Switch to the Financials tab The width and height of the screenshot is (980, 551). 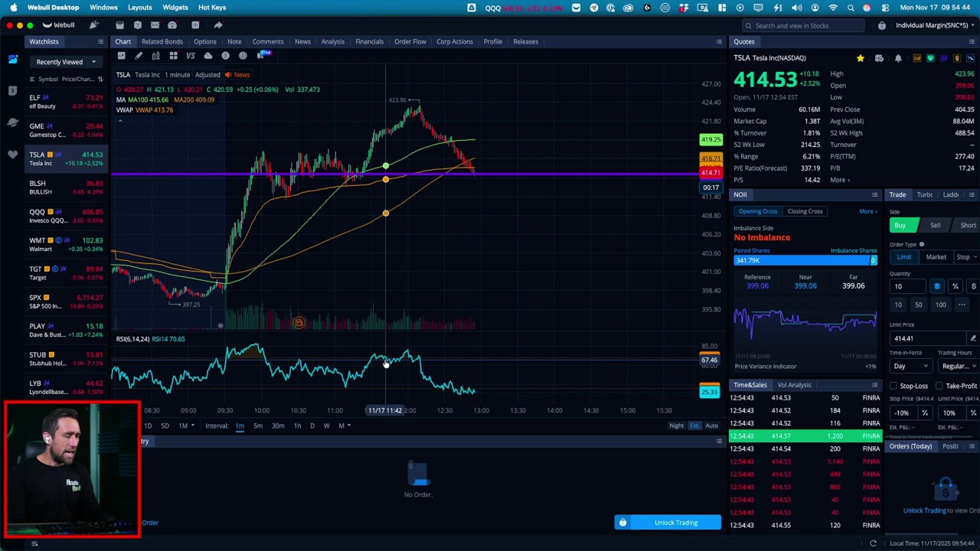(x=369, y=41)
